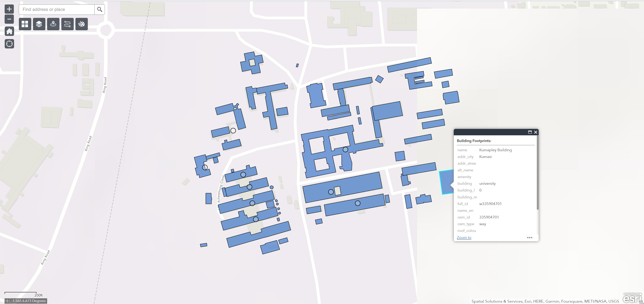Image resolution: width=644 pixels, height=304 pixels.
Task: Open the A-to-B Directions widget
Action: click(67, 24)
